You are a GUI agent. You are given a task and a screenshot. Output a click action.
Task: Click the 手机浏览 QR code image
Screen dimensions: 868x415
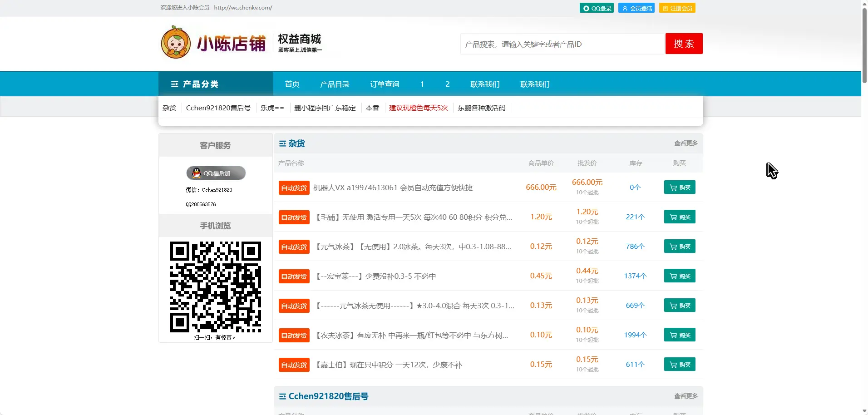coord(215,287)
